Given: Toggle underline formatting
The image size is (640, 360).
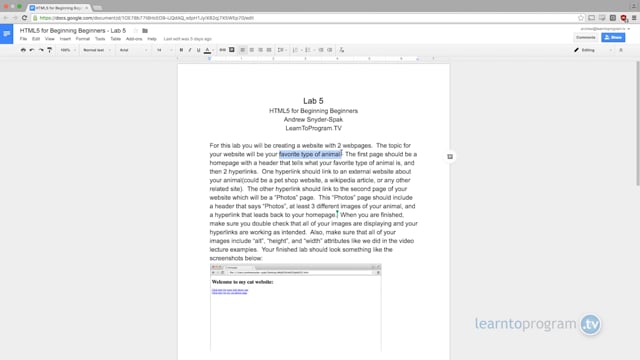Looking at the screenshot, I should click(x=198, y=50).
